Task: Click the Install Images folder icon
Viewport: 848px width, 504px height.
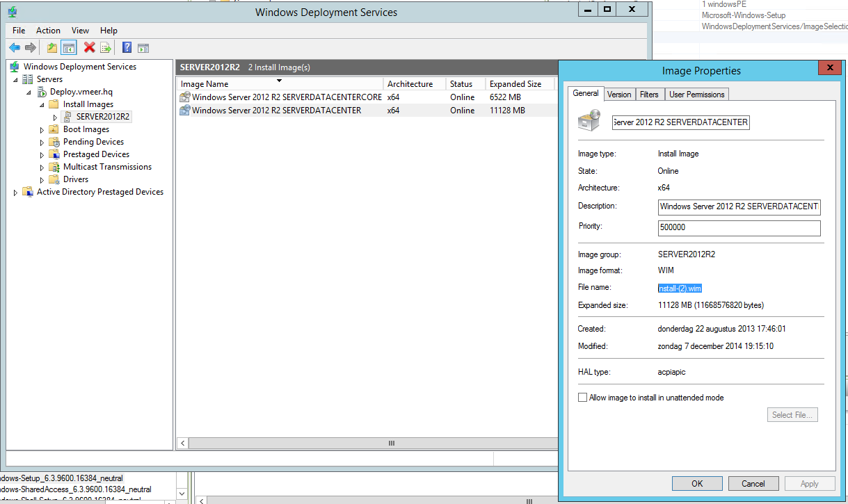Action: click(54, 104)
